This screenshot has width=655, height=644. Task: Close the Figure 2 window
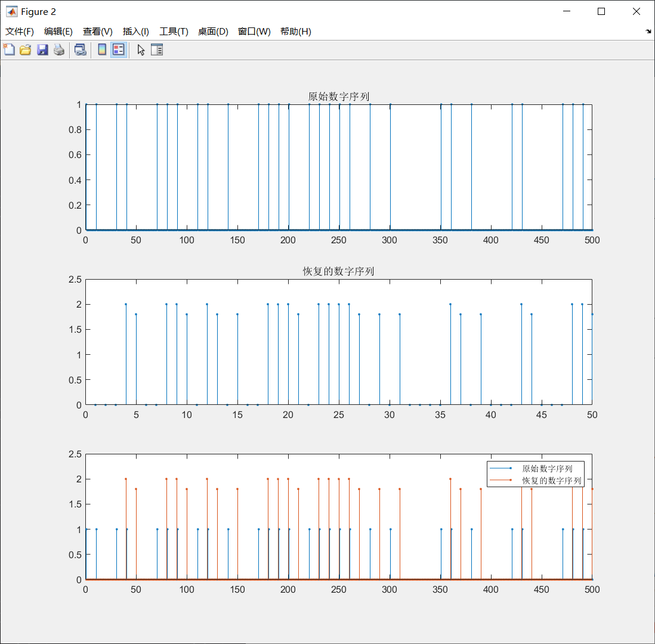point(636,11)
